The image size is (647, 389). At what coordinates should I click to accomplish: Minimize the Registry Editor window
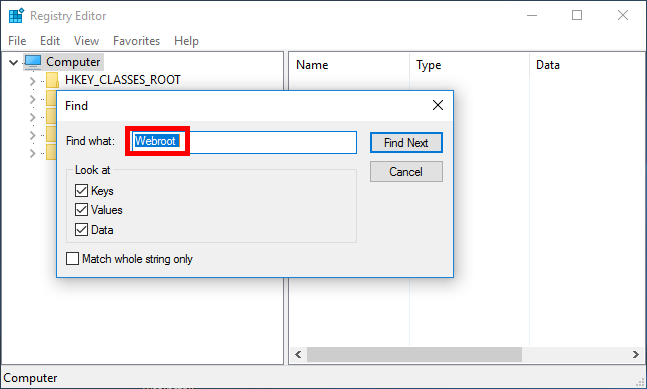(x=532, y=16)
